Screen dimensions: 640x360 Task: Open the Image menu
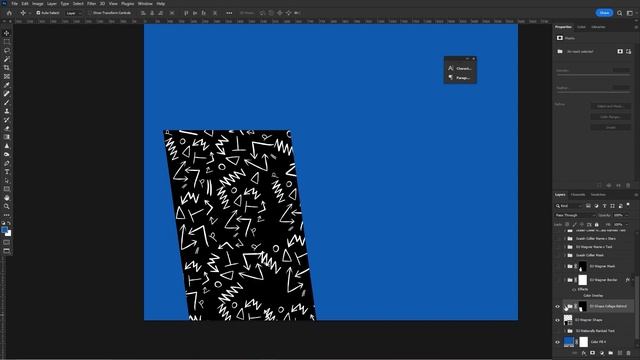(x=38, y=4)
